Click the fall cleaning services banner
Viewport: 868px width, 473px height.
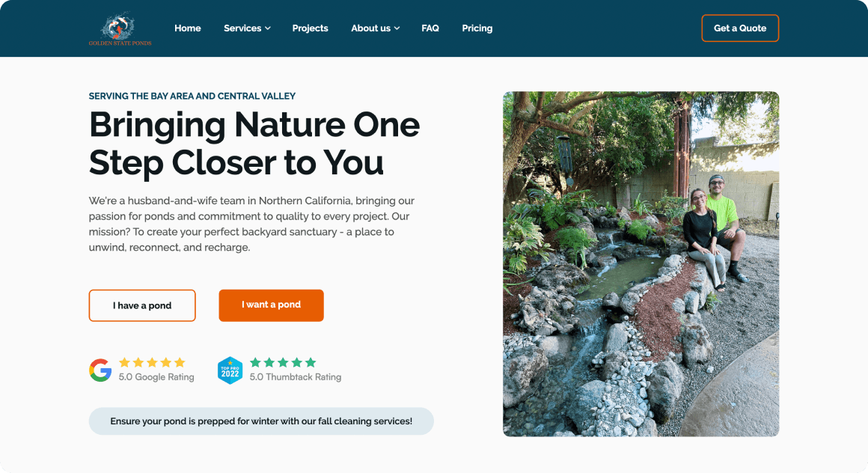pos(261,421)
